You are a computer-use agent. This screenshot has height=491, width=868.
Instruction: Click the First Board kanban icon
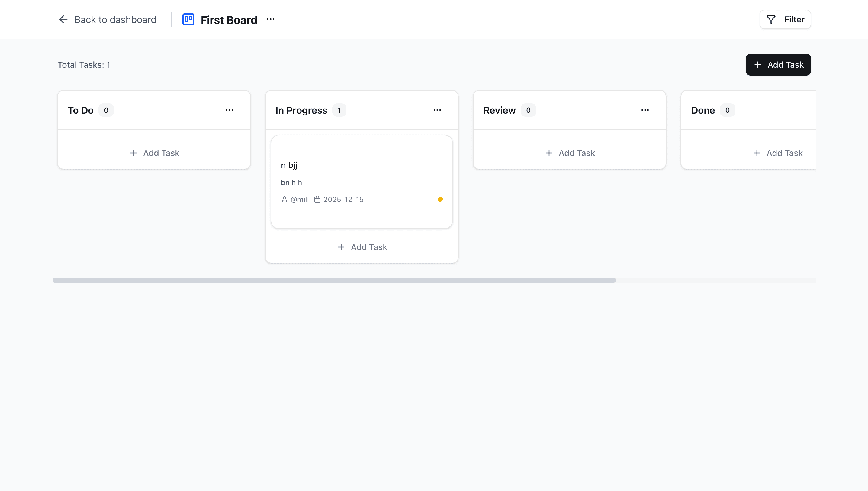(188, 20)
